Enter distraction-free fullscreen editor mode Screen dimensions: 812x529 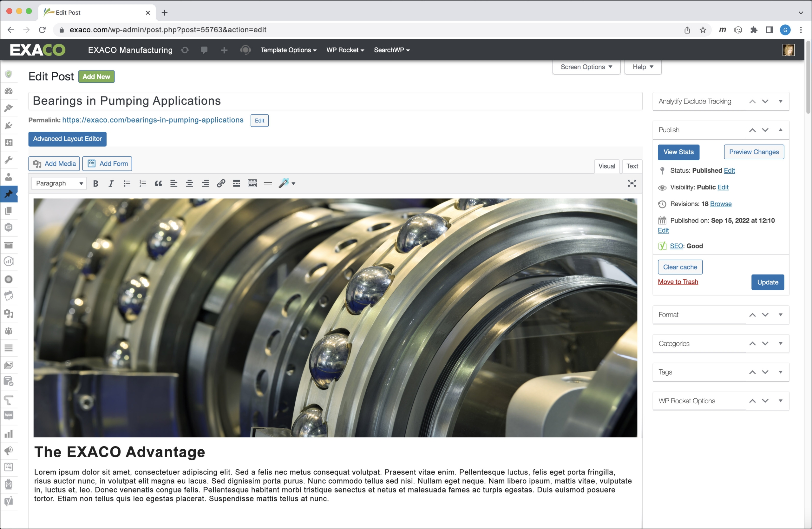coord(632,183)
